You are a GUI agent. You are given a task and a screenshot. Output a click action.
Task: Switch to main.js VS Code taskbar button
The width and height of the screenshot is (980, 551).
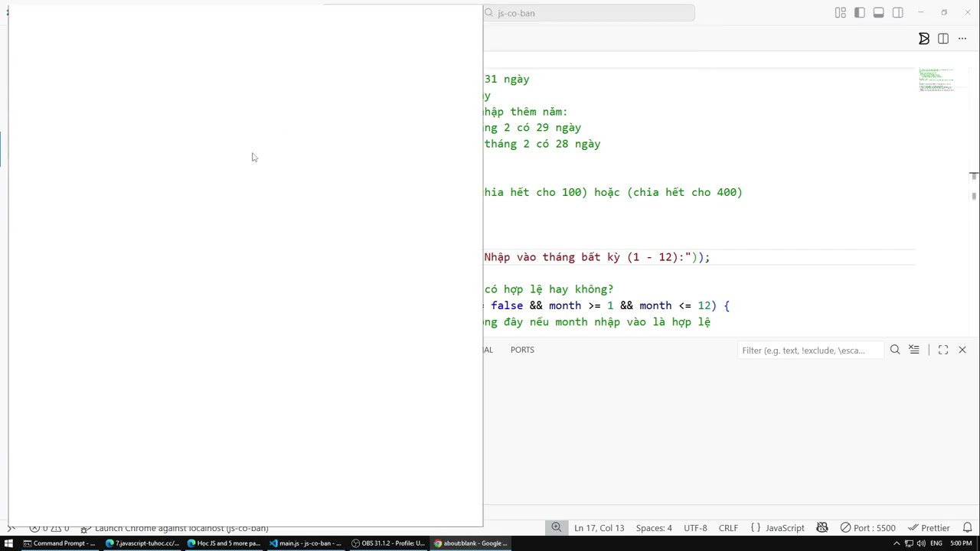point(305,543)
